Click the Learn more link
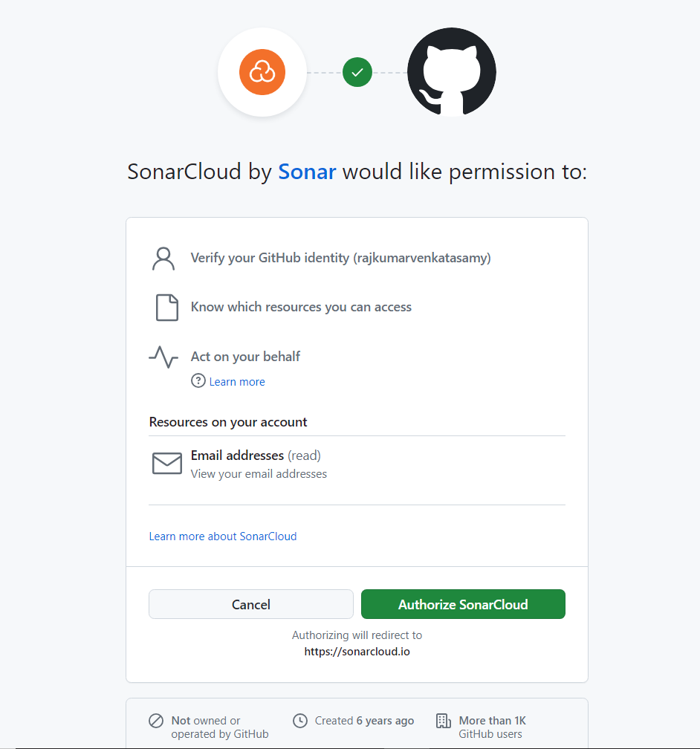Viewport: 700px width, 749px height. click(236, 381)
